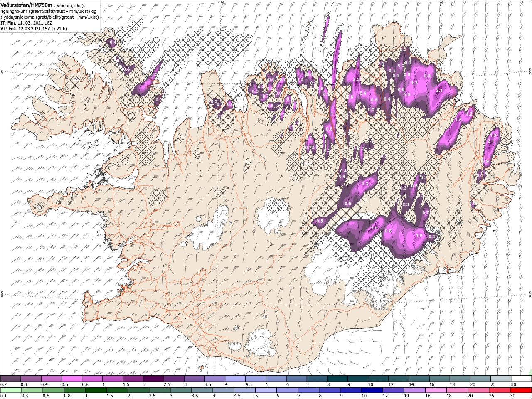Pick bottom-row dark green swatch between 1 and 1.5
This screenshot has height=399, width=532.
[x=96, y=390]
